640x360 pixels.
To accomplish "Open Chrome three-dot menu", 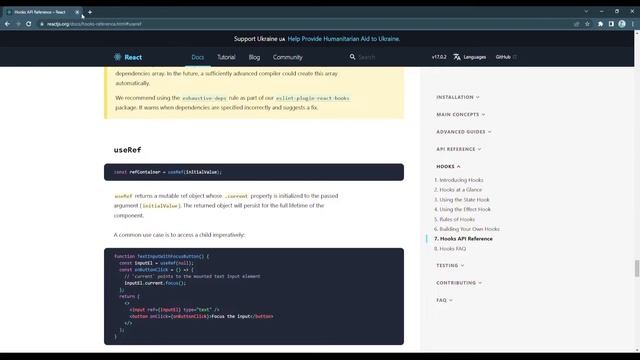I will pyautogui.click(x=633, y=24).
